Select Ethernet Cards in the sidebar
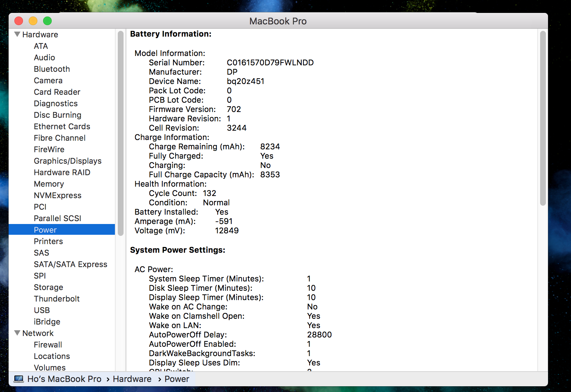Viewport: 571px width, 392px height. coord(62,126)
